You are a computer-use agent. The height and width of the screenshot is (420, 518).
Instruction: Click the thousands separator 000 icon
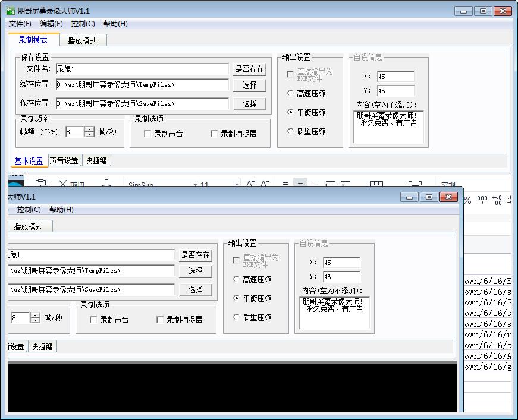click(x=482, y=200)
